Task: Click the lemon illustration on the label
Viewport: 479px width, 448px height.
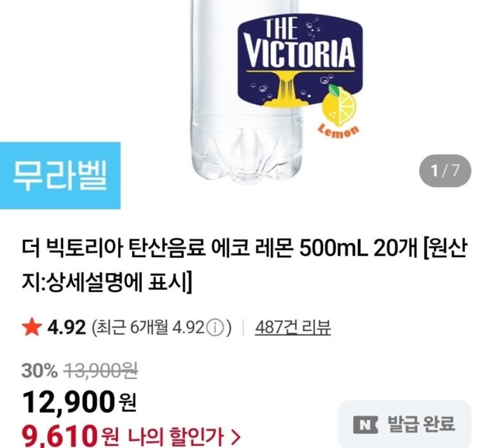Action: [x=338, y=106]
